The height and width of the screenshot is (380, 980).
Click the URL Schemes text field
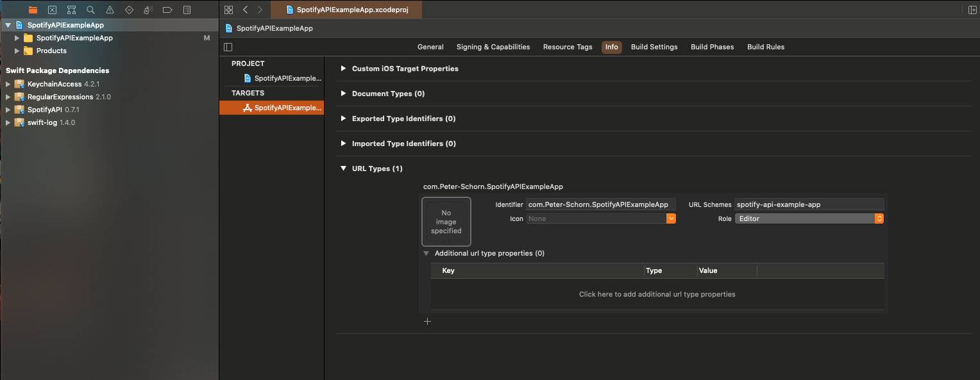(x=809, y=204)
